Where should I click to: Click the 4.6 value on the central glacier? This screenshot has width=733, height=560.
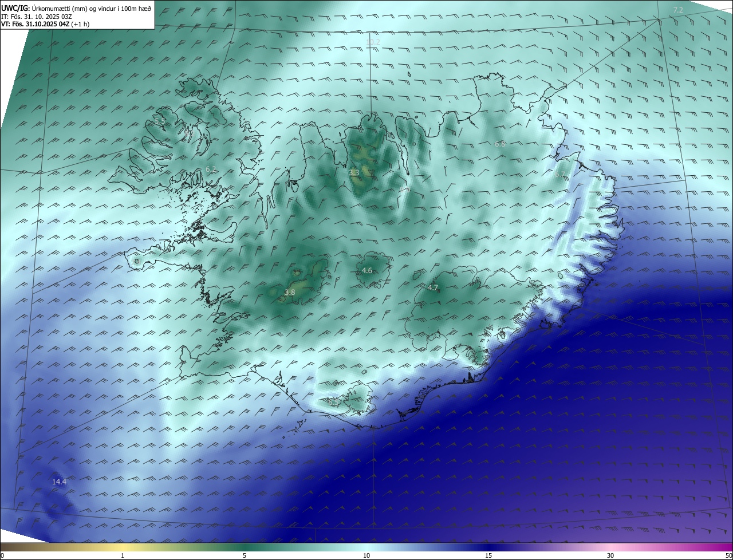pos(367,270)
